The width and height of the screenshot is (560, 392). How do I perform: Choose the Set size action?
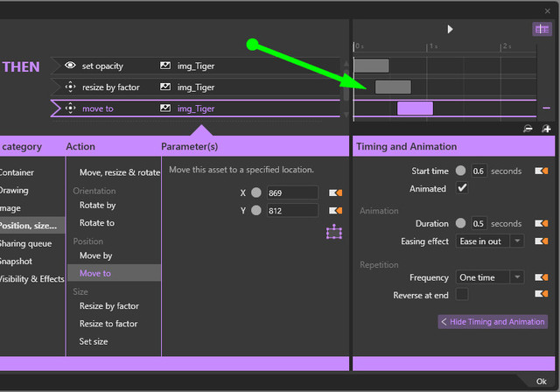point(94,341)
